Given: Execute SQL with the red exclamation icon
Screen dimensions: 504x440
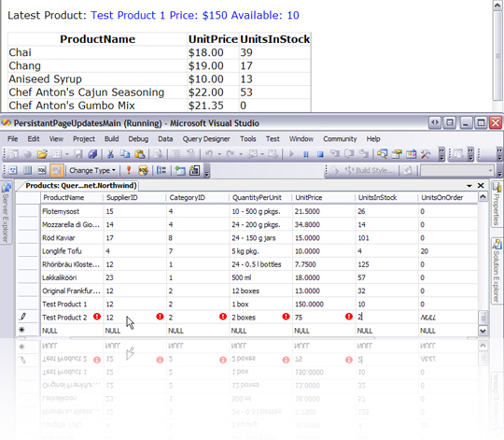Looking at the screenshot, I should pyautogui.click(x=129, y=170).
